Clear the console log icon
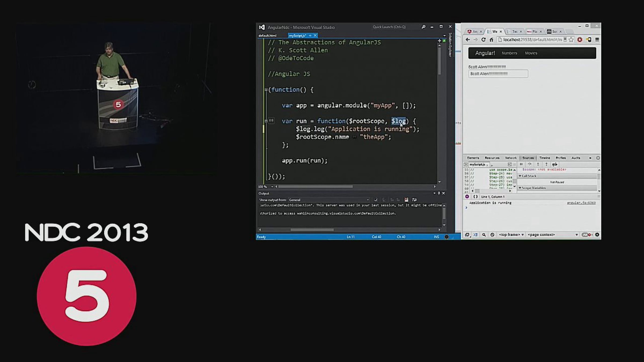The height and width of the screenshot is (362, 644). coord(492,235)
